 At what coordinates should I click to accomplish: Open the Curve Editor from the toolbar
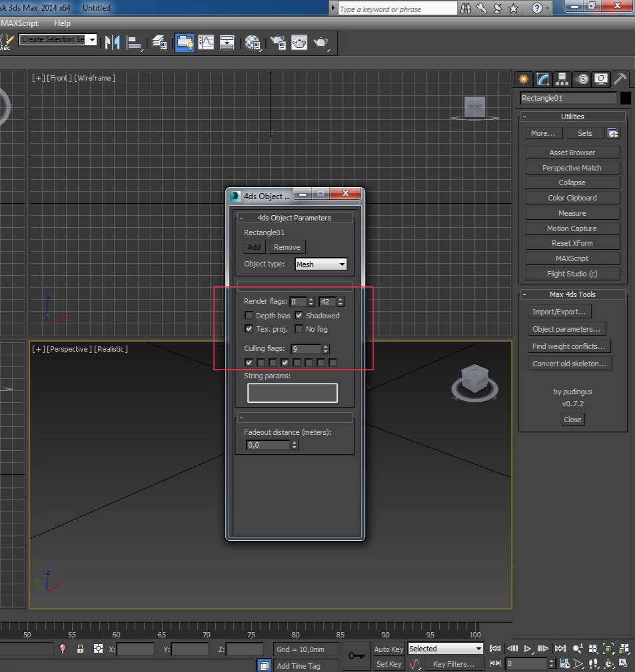click(206, 43)
